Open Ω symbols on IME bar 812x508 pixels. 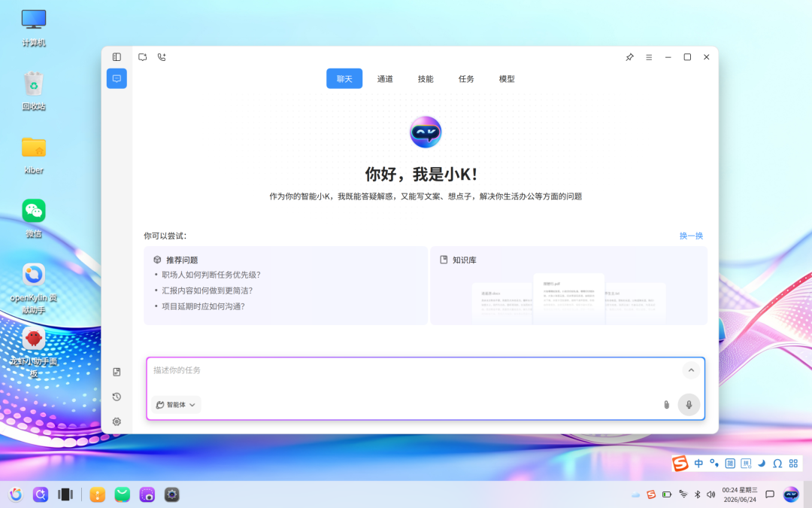coord(777,464)
